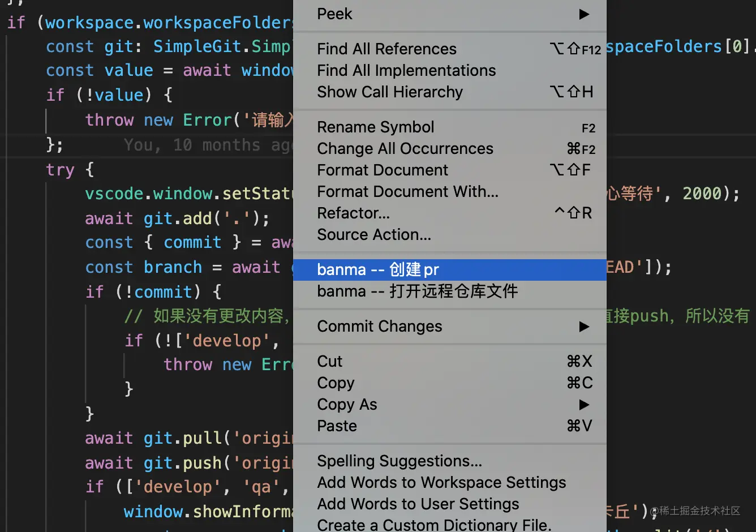Choose Format Document With...
The height and width of the screenshot is (532, 756).
point(450,191)
